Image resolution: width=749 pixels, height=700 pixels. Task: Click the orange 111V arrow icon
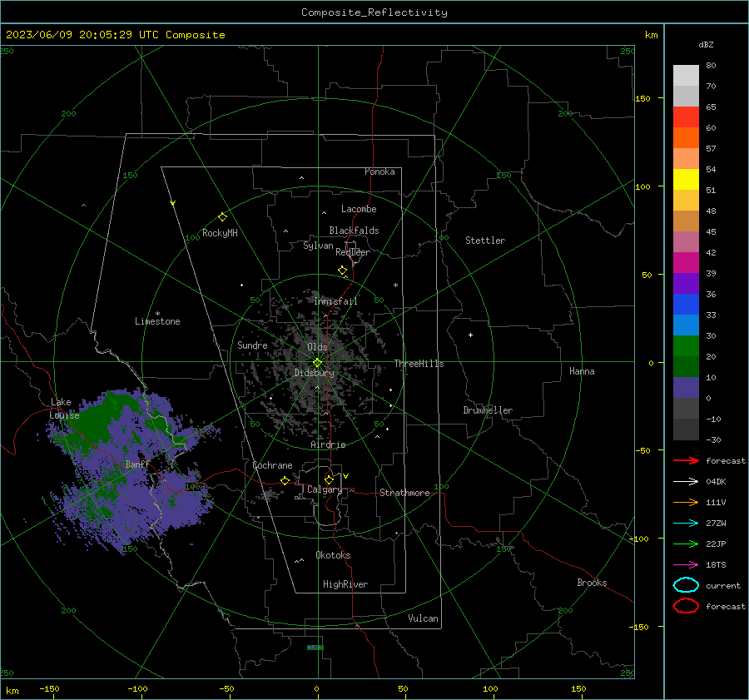686,502
